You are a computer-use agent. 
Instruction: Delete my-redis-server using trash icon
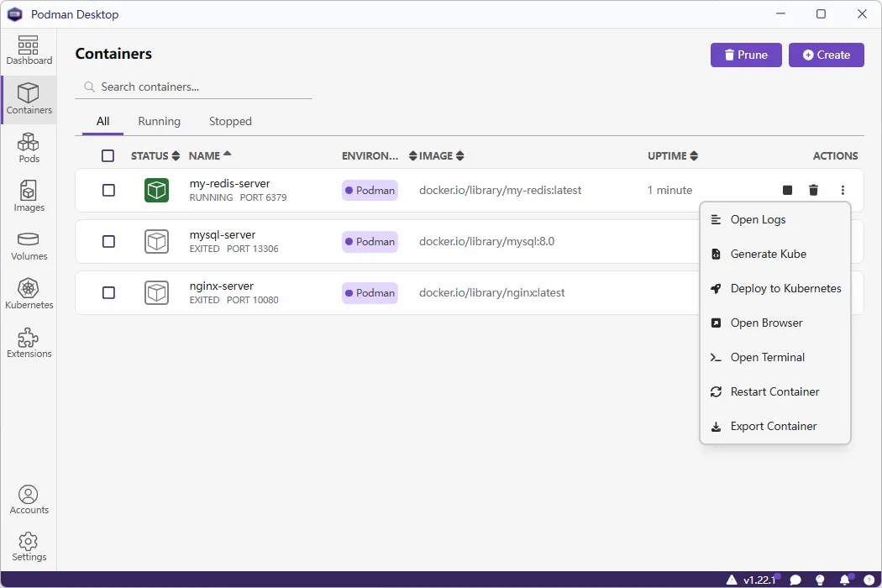point(813,191)
